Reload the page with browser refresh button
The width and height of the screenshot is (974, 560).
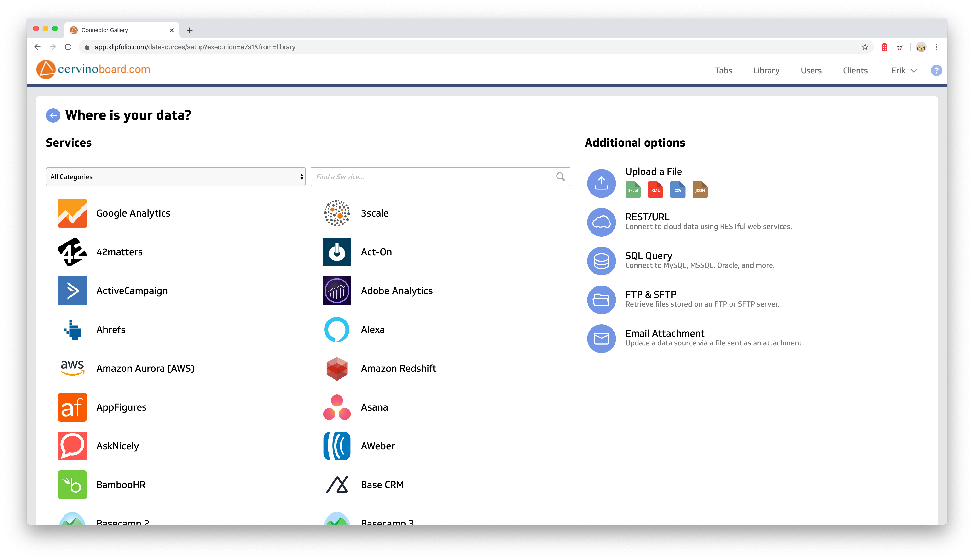coord(68,47)
